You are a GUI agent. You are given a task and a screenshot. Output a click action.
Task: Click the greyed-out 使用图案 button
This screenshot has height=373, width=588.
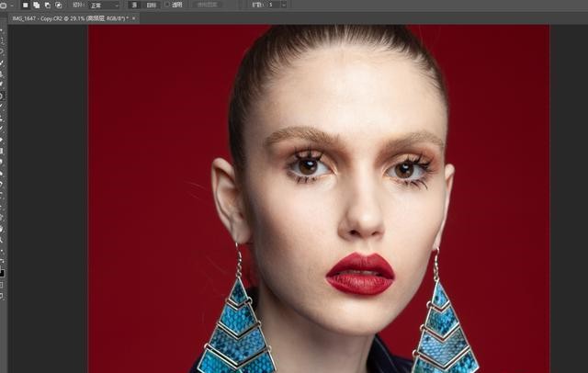(x=208, y=5)
